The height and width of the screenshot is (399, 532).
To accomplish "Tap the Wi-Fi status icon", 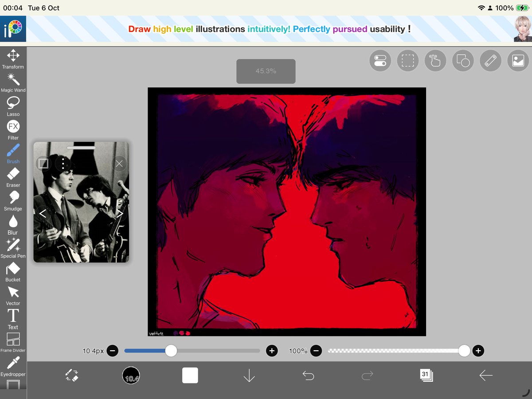I will tap(481, 8).
